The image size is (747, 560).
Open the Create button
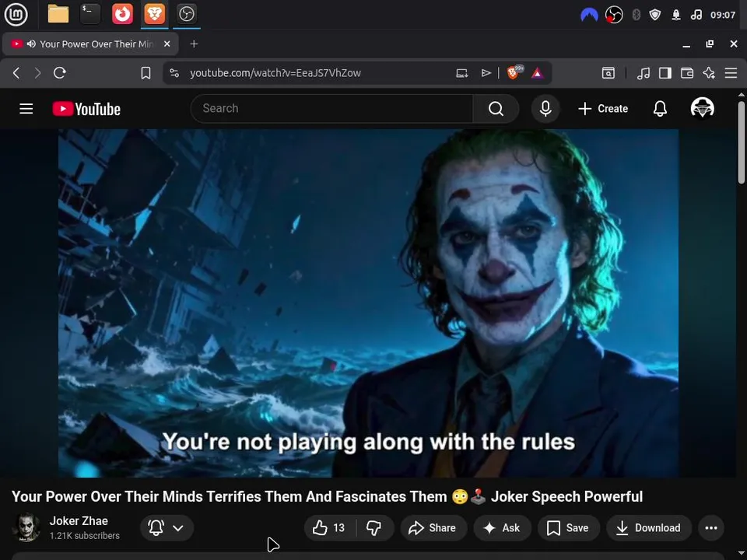(603, 109)
